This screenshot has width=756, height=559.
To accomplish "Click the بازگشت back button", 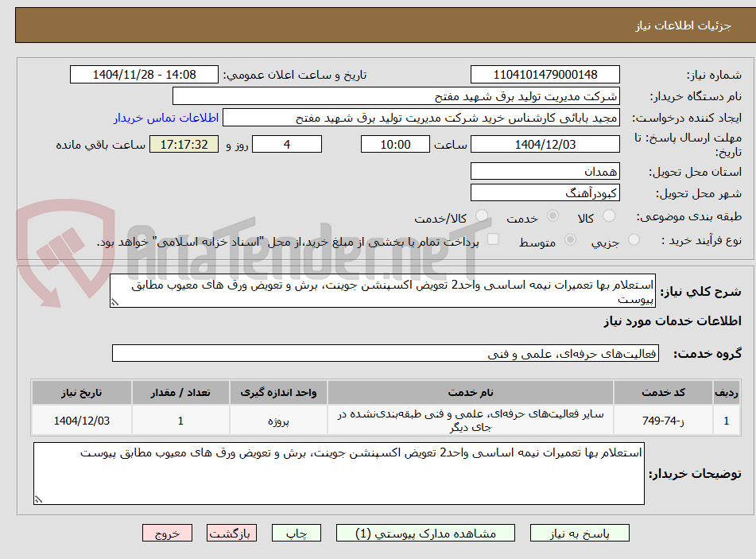I will pyautogui.click(x=231, y=533).
